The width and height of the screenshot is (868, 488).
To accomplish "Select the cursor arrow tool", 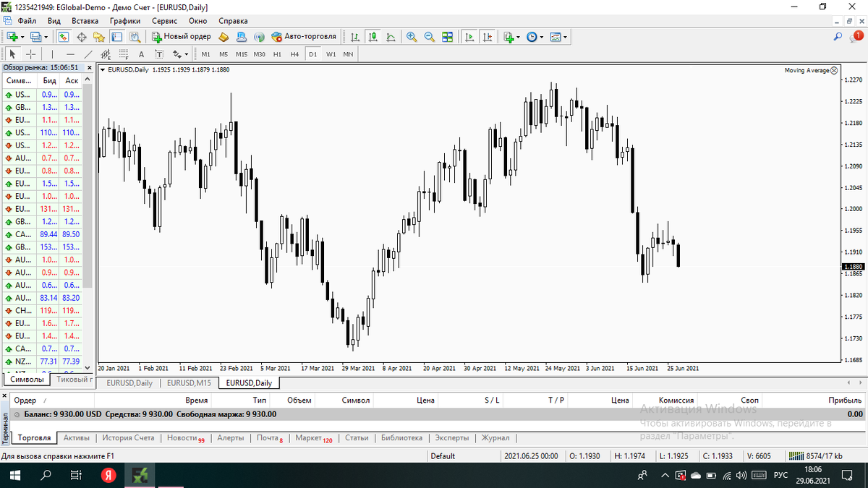I will 12,54.
